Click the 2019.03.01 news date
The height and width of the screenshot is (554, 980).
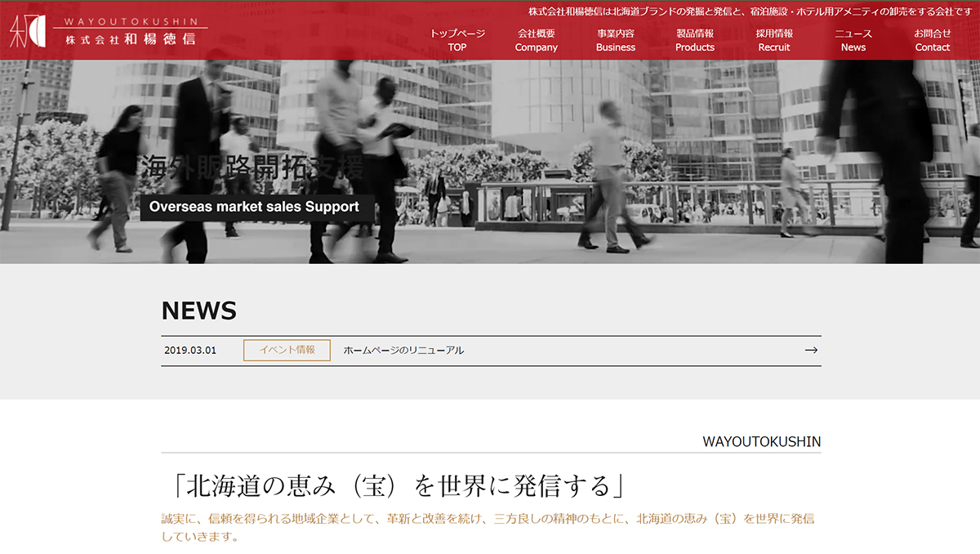[190, 351]
